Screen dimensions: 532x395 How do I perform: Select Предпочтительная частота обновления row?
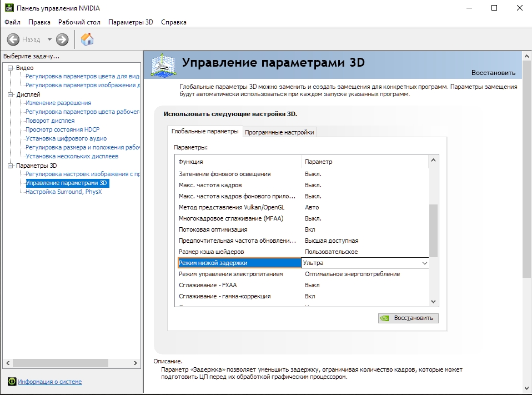click(302, 241)
